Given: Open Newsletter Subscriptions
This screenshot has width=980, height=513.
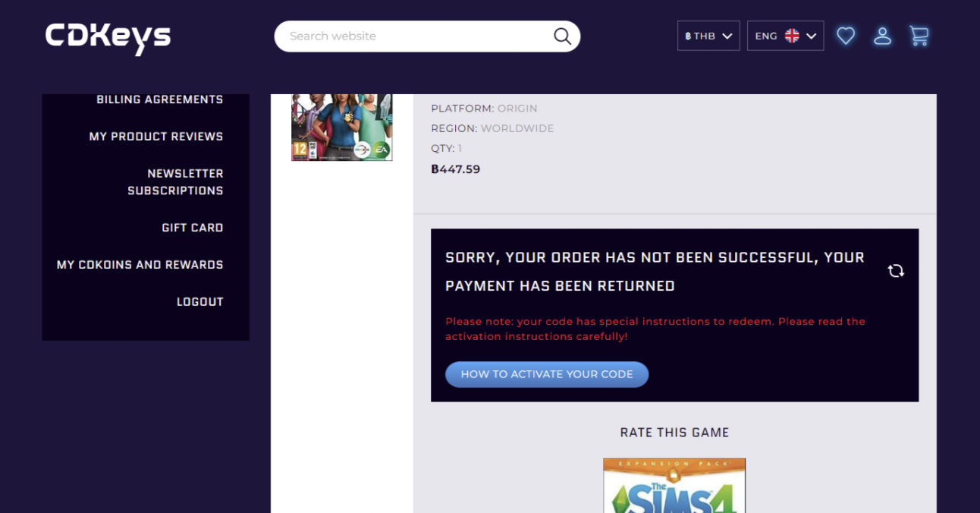Looking at the screenshot, I should pos(175,182).
